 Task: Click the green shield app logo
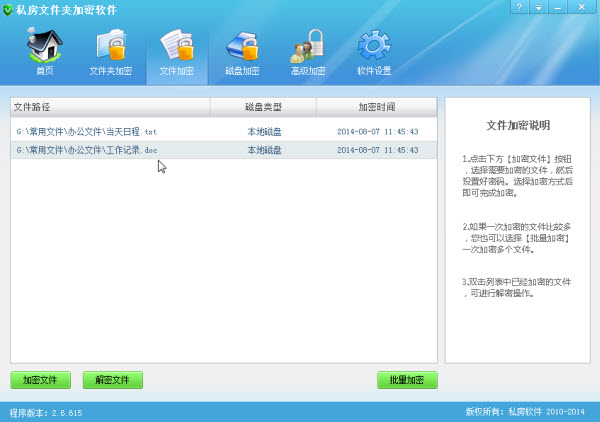tap(9, 9)
